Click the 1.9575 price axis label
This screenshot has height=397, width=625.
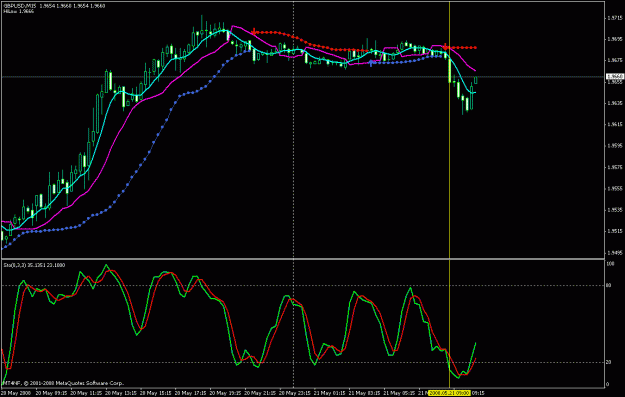tap(614, 167)
